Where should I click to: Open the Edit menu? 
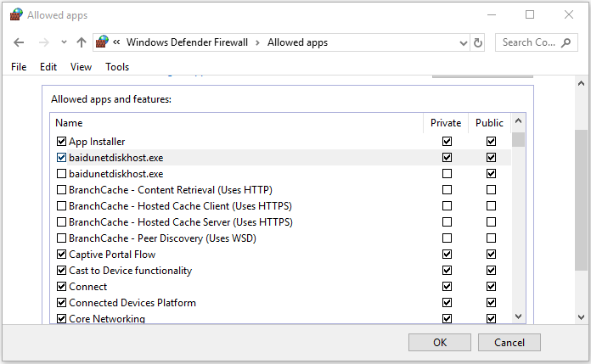(x=48, y=67)
